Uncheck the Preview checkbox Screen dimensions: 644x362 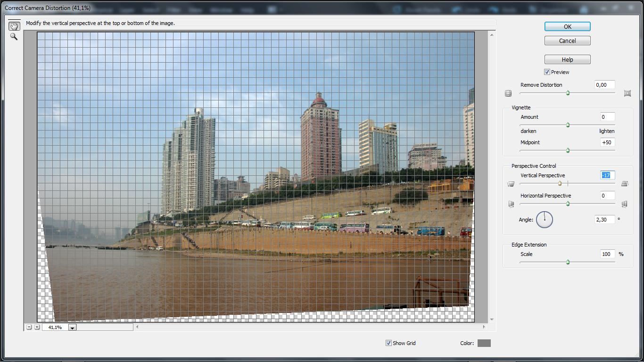tap(547, 72)
